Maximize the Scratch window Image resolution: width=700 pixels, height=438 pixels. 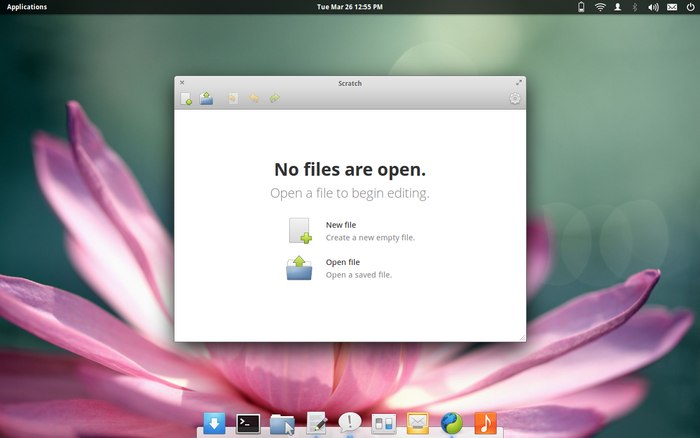519,82
